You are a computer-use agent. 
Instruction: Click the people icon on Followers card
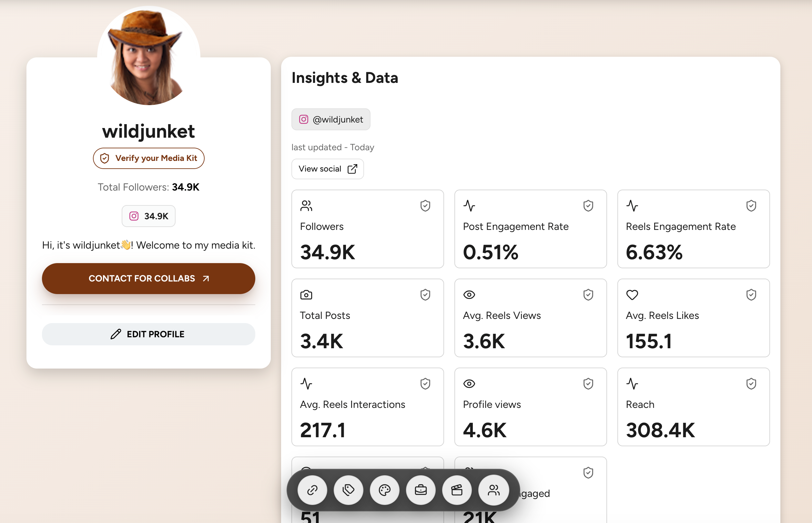pyautogui.click(x=306, y=205)
